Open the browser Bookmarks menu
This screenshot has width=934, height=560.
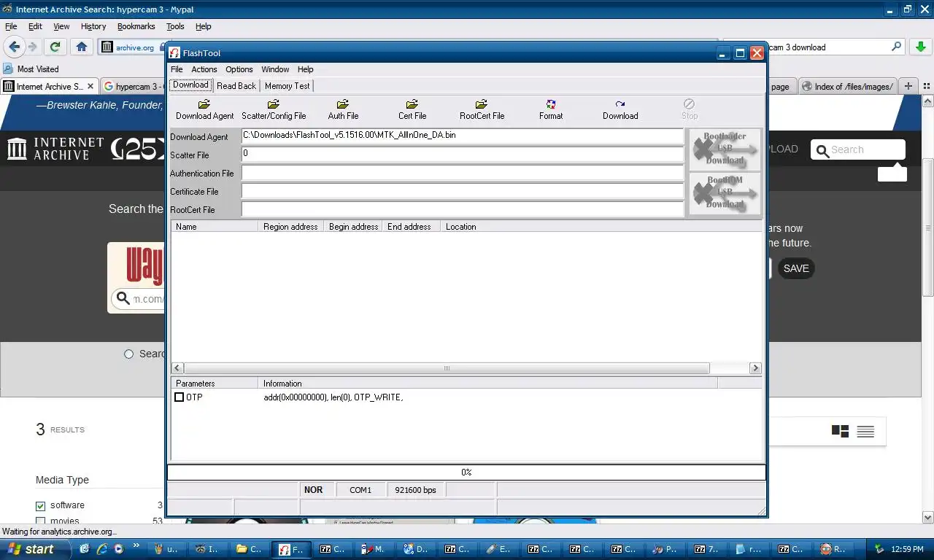click(136, 26)
